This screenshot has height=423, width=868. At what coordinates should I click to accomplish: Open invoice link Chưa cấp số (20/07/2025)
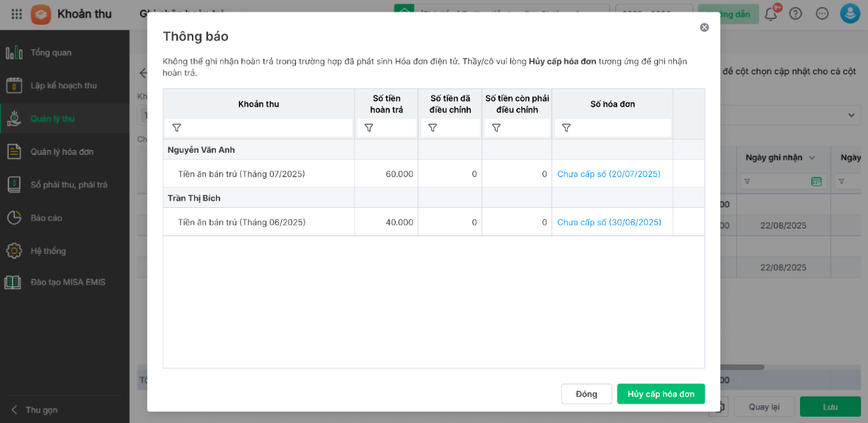608,174
